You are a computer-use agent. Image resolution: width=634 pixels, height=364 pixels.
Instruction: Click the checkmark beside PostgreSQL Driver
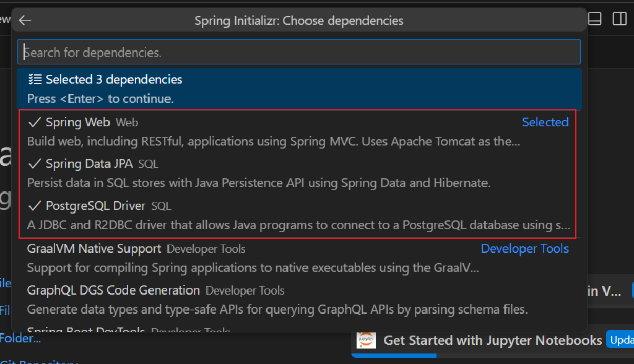point(34,206)
